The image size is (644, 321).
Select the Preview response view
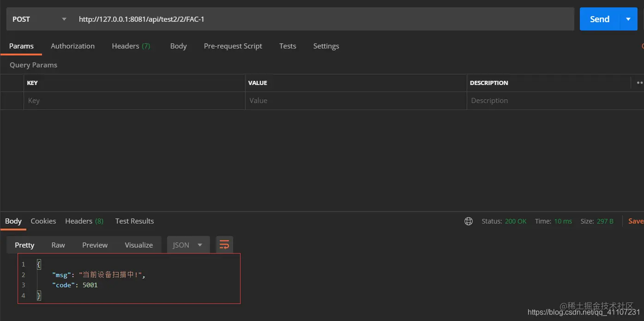(x=95, y=245)
